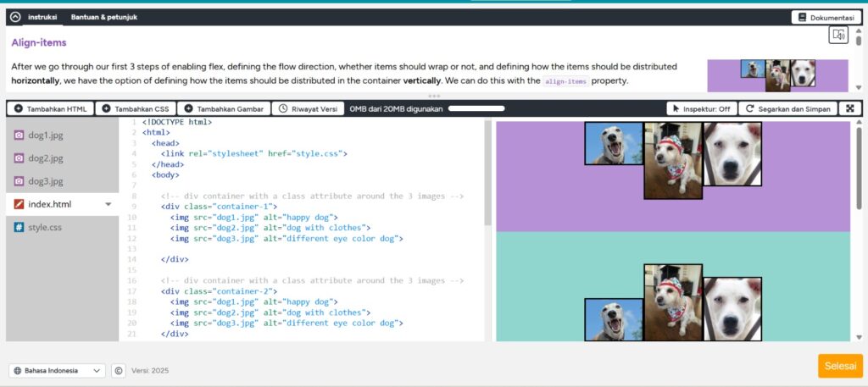Expand the preview to fullscreen

tap(849, 108)
